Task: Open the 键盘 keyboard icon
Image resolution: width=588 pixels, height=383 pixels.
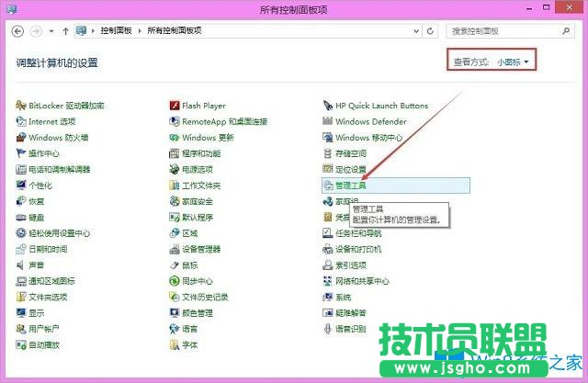Action: [x=21, y=218]
